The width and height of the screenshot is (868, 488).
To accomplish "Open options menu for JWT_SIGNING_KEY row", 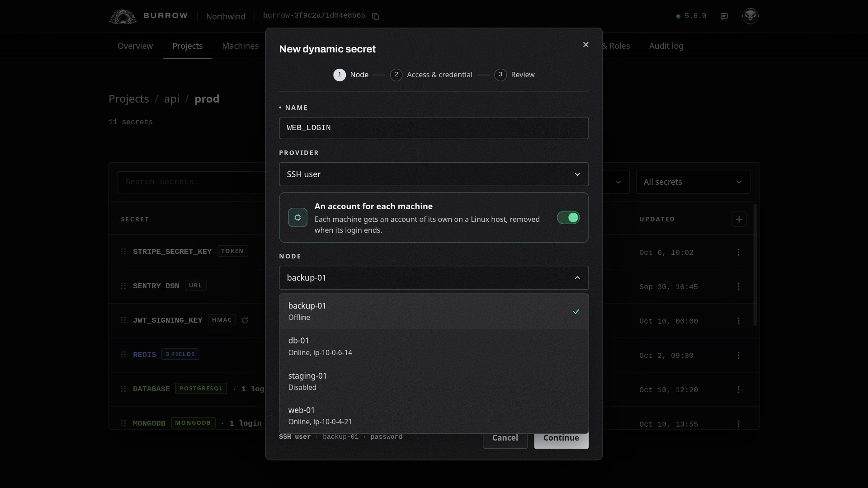I will point(739,321).
